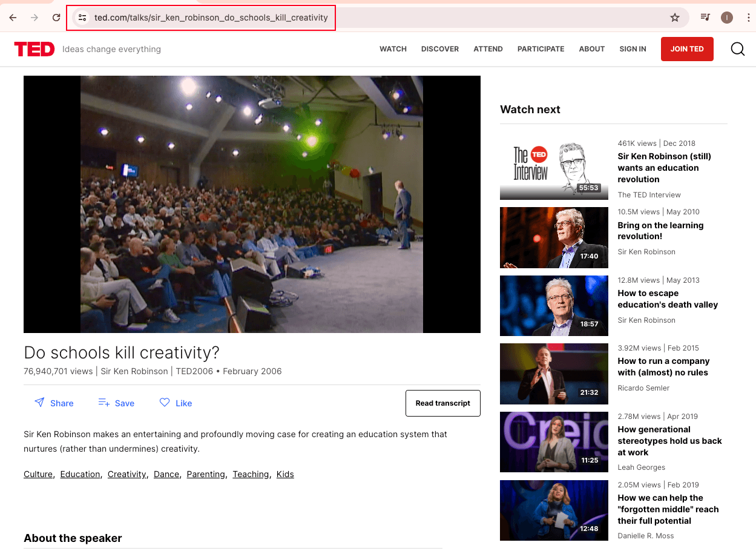The image size is (756, 551).
Task: Open site information icon in address bar
Action: coord(82,18)
